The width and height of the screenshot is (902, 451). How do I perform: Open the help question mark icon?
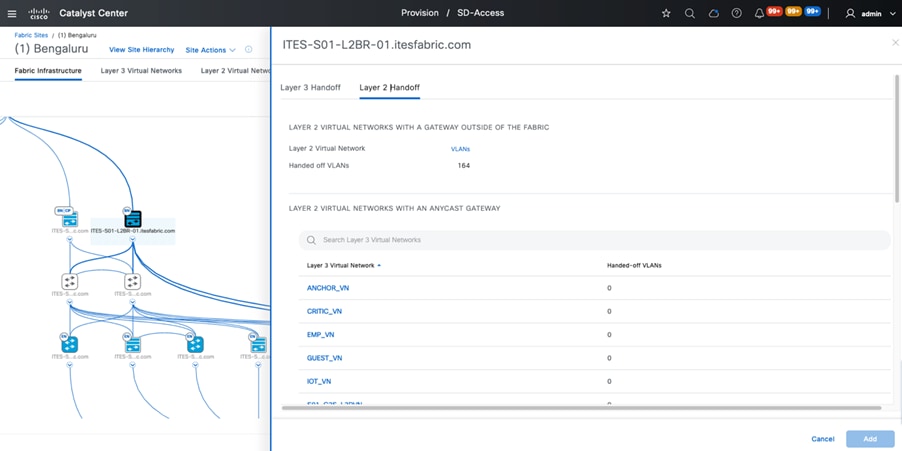(x=736, y=13)
